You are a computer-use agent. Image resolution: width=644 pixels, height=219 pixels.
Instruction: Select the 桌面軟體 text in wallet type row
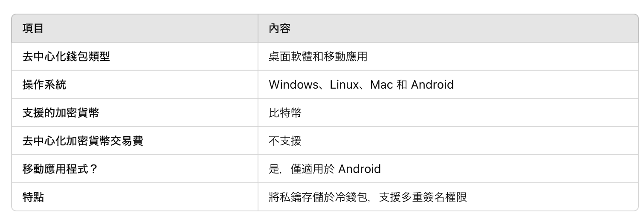[x=291, y=56]
